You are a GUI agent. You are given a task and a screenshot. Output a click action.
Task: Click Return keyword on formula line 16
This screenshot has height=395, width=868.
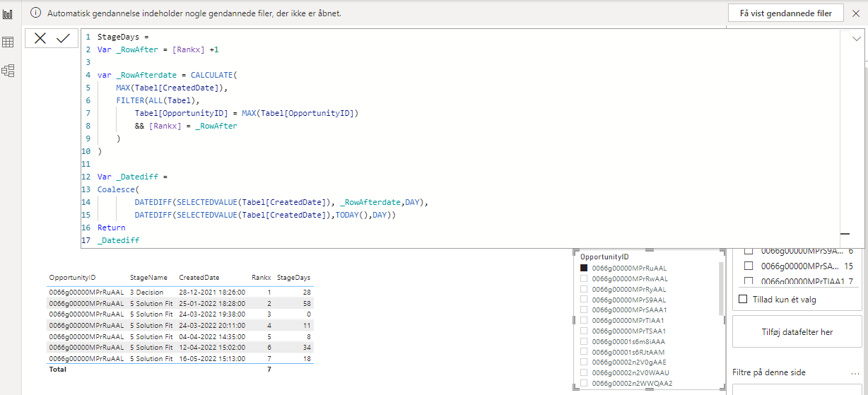112,228
